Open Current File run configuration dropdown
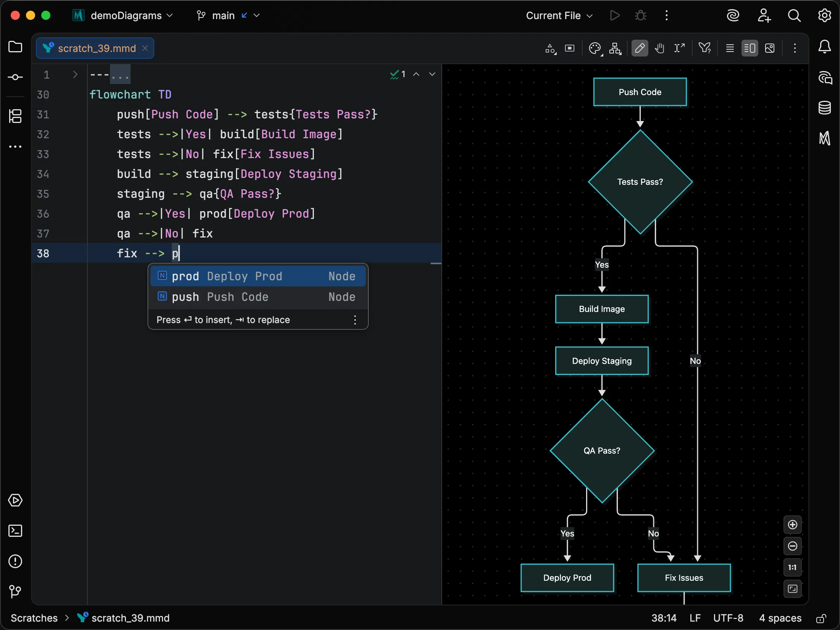This screenshot has width=840, height=630. click(x=559, y=16)
